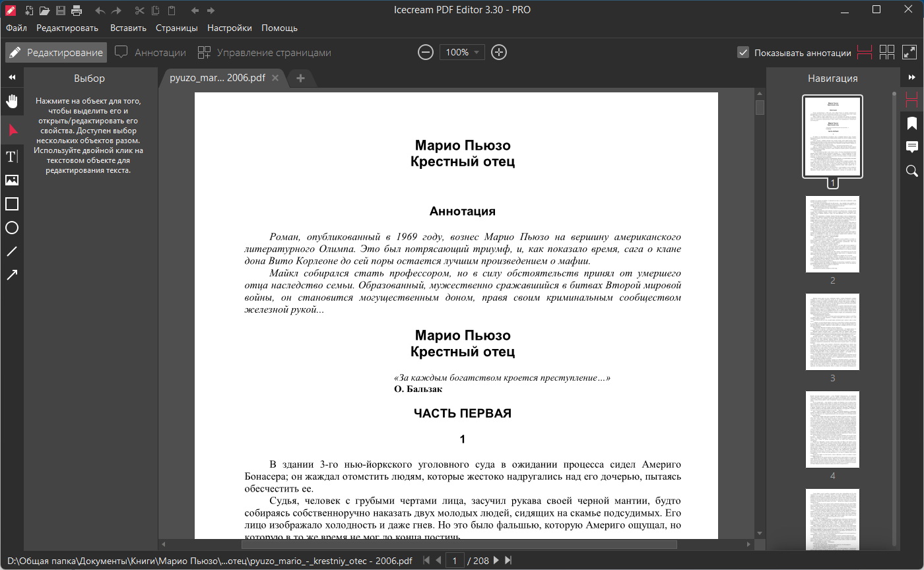The height and width of the screenshot is (570, 924).
Task: Open the Вставить menu
Action: point(128,28)
